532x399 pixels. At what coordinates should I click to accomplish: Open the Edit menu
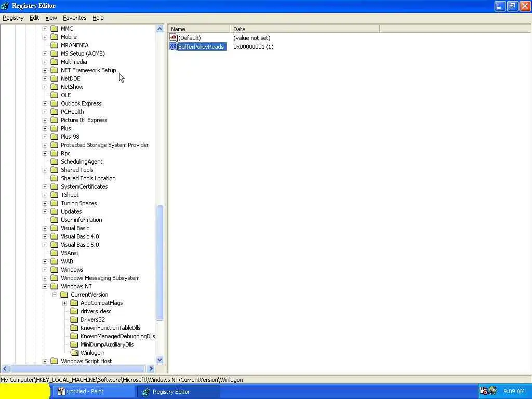click(34, 18)
